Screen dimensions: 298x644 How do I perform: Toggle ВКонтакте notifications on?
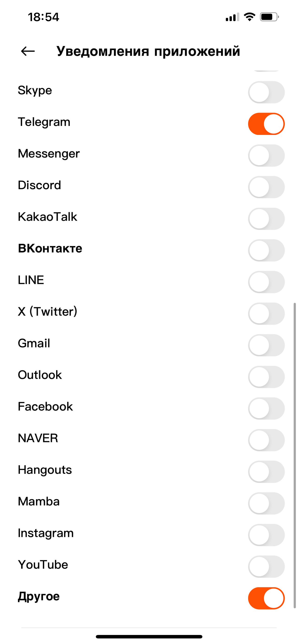click(266, 250)
